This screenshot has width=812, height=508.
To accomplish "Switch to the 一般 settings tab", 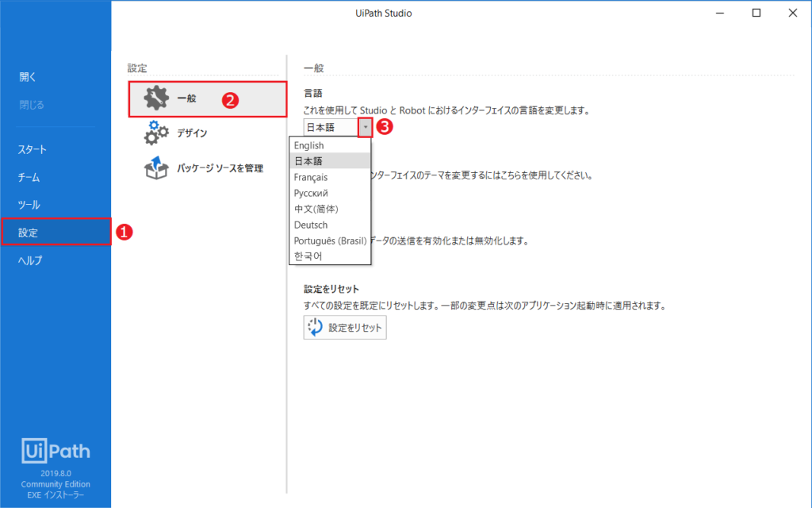I will pos(208,99).
